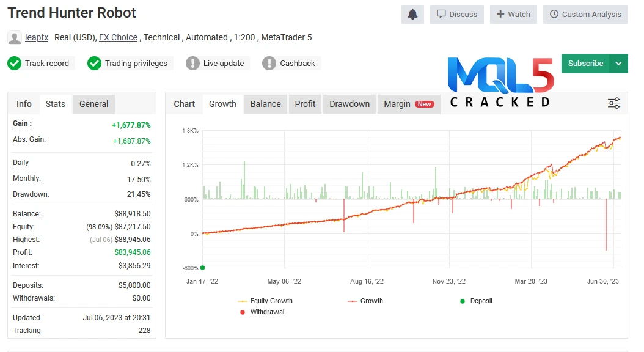Click the Jul 06, 2023 at 20:31 updated value
This screenshot has height=352, width=644.
coord(117,318)
